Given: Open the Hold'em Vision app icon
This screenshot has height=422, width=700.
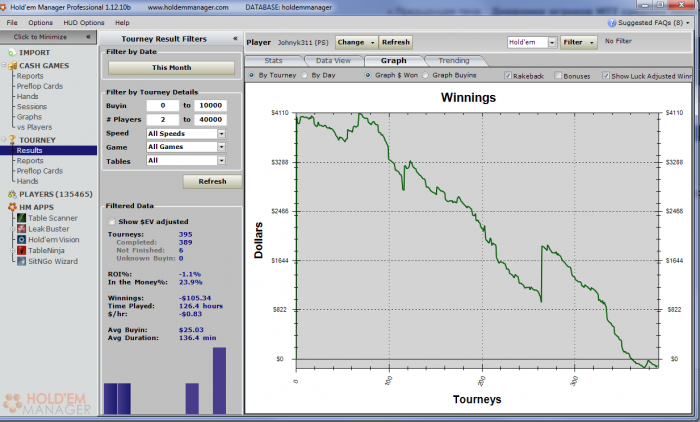Looking at the screenshot, I should (21, 239).
